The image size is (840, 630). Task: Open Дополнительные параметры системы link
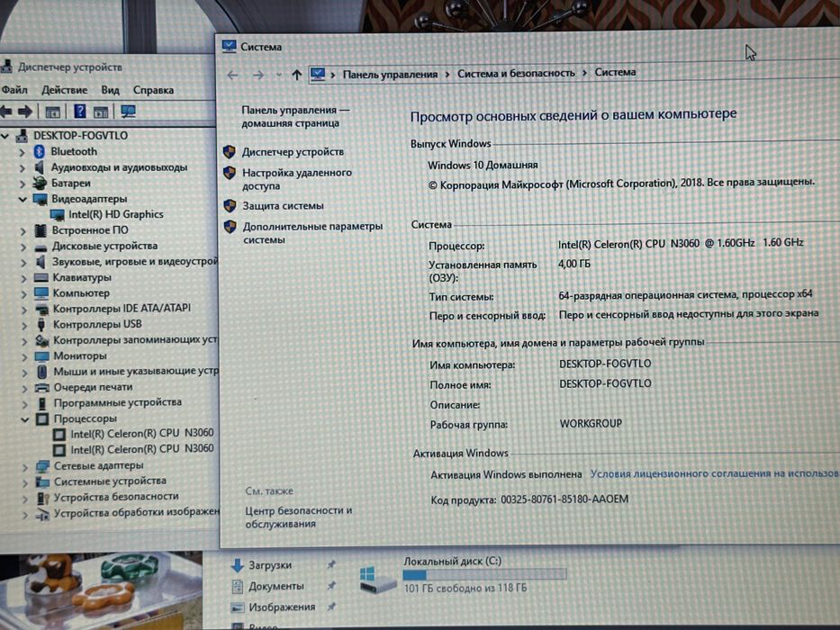click(312, 233)
